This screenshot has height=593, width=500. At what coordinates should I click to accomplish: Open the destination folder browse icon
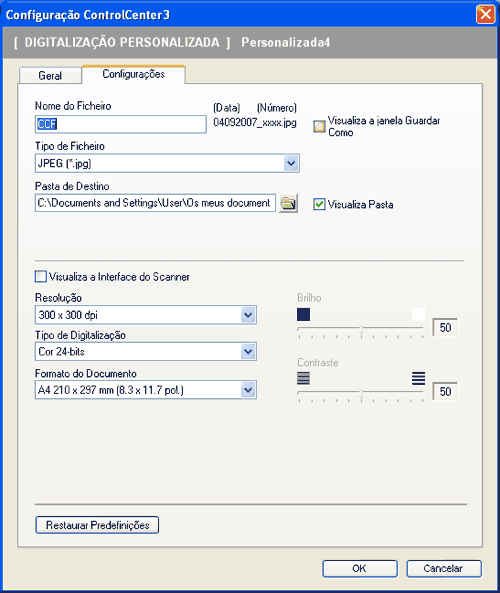coord(289,203)
